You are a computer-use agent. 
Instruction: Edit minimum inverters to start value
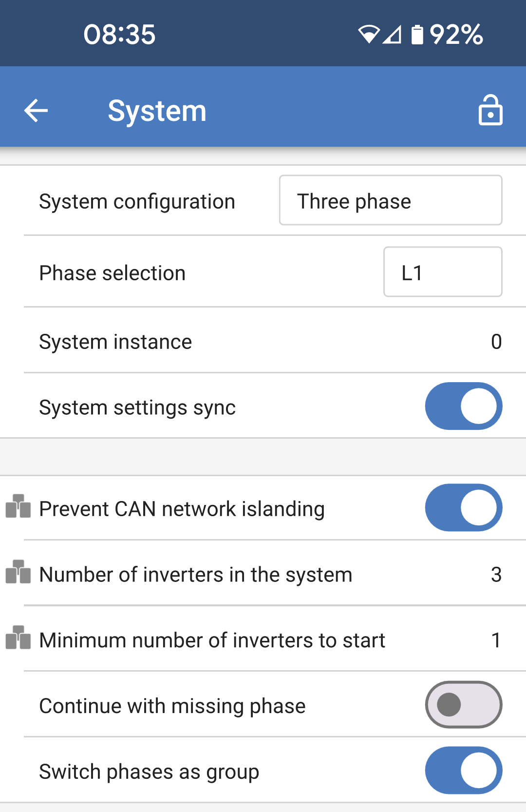coord(496,640)
